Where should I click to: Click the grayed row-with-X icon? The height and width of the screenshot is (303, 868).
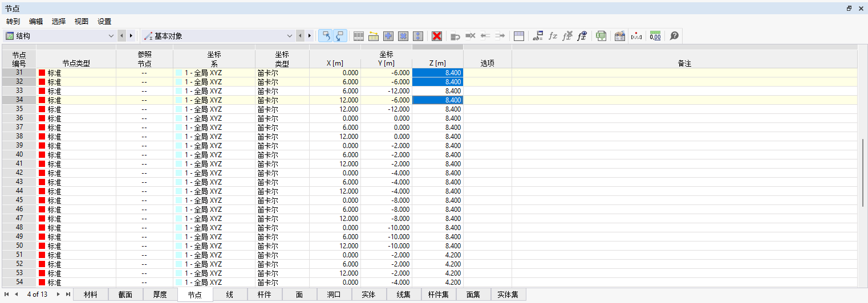(x=470, y=36)
